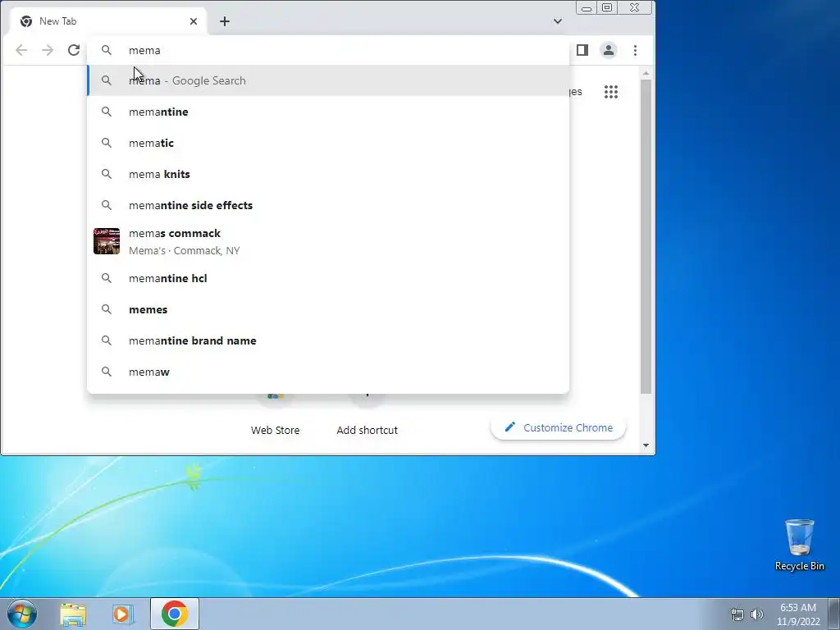Choose 'mema - Google Search' suggestion
Screen dimensions: 840x630
coord(328,80)
